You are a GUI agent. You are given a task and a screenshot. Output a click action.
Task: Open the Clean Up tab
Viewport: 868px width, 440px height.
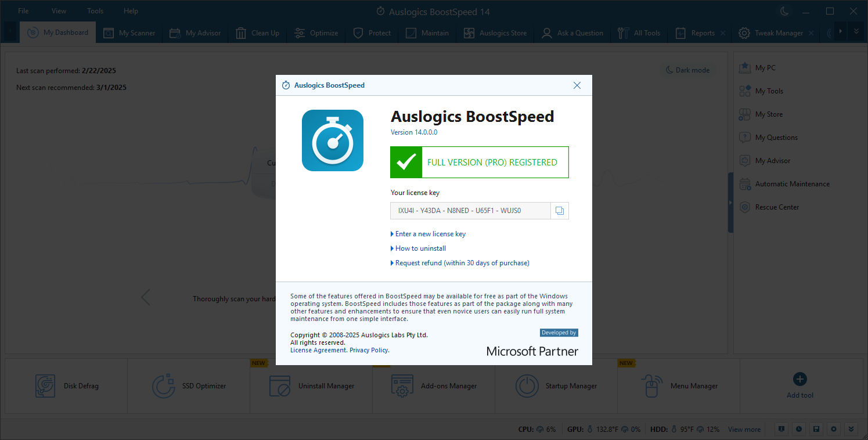coord(257,33)
